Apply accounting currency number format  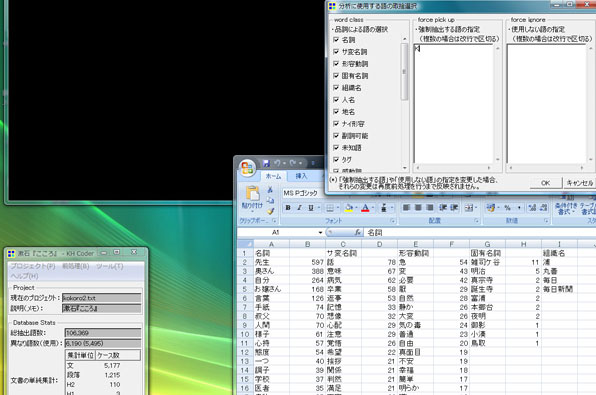(x=491, y=208)
